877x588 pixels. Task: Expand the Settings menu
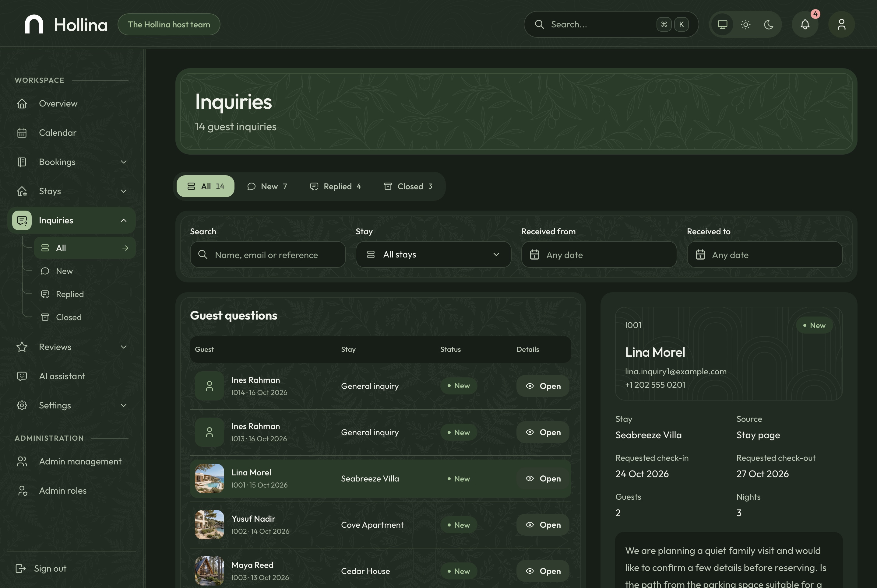pos(71,405)
